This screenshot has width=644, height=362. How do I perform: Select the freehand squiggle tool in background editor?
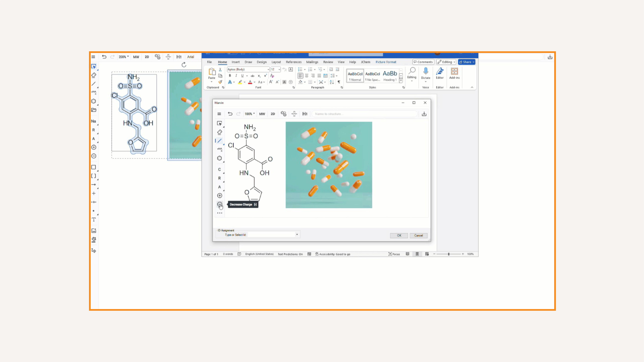[x=94, y=250]
